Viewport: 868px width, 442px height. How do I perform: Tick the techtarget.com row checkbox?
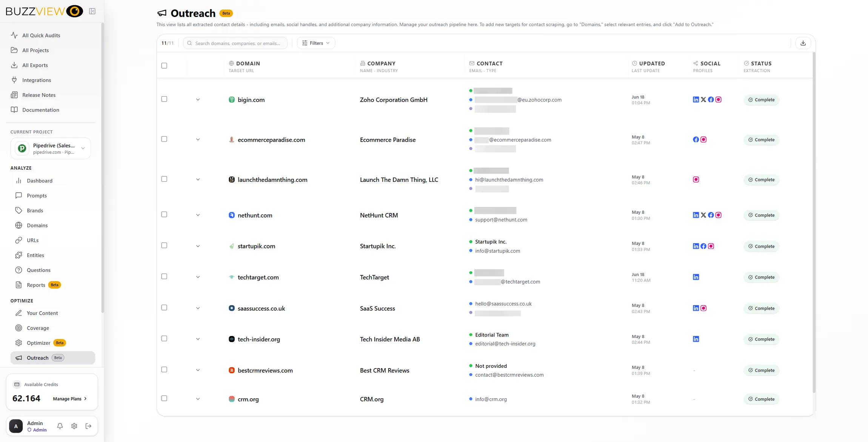[164, 277]
